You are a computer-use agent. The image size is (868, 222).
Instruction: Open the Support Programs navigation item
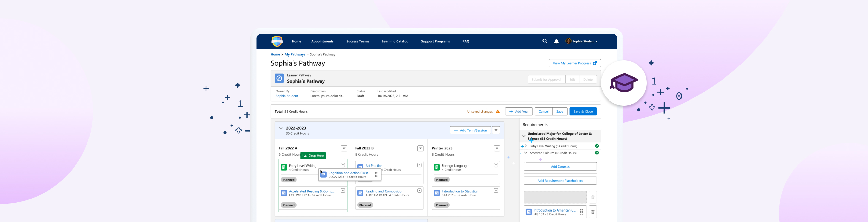[x=435, y=41]
